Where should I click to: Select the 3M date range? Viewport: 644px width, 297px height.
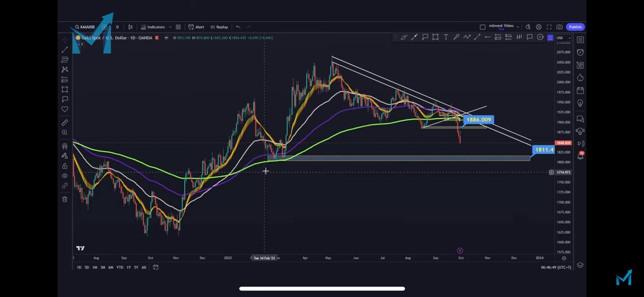click(x=103, y=267)
